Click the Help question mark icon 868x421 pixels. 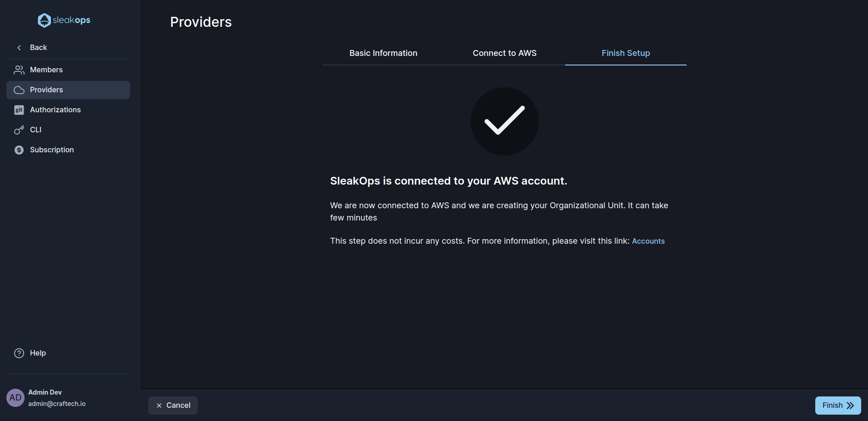19,353
